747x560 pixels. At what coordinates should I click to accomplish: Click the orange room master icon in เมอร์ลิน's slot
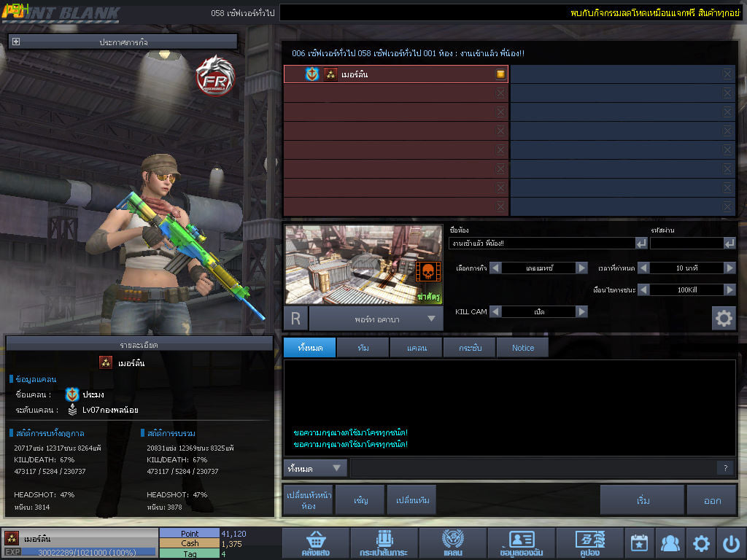(500, 74)
